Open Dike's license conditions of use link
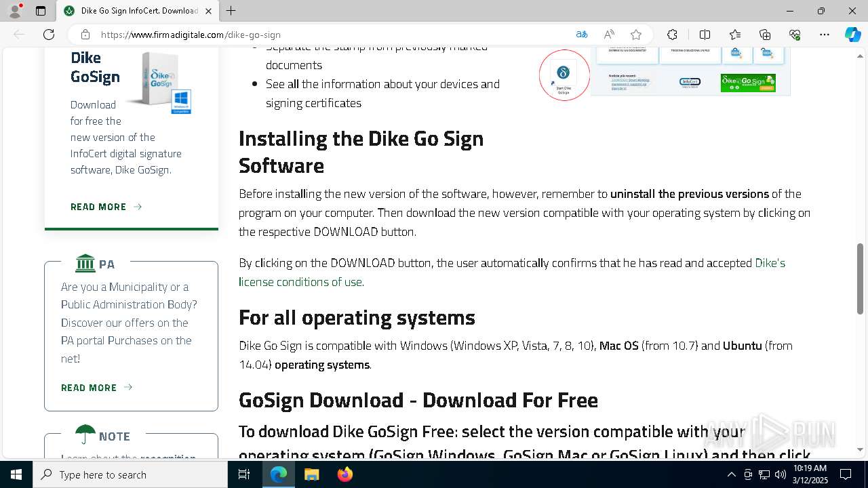 tap(512, 272)
